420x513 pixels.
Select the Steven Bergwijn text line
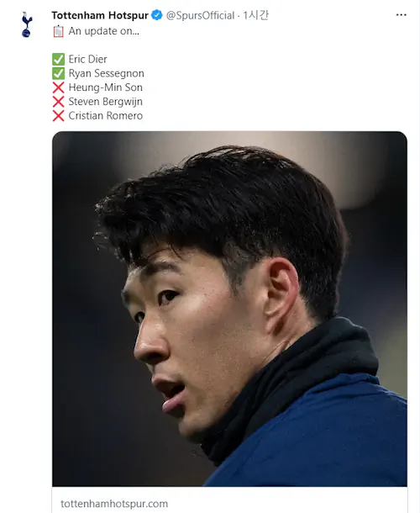(x=105, y=102)
